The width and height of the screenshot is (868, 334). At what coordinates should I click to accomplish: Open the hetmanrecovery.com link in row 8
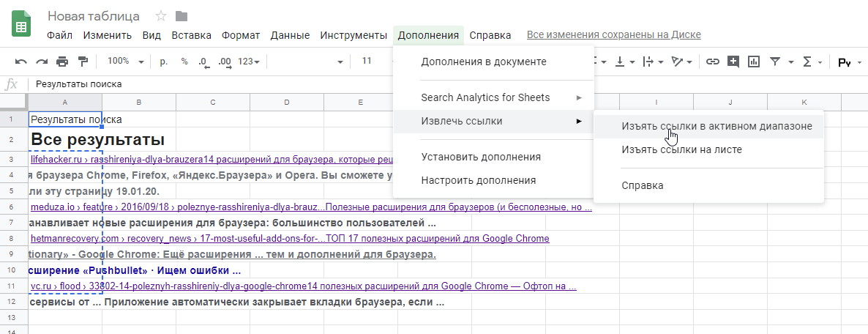click(290, 238)
